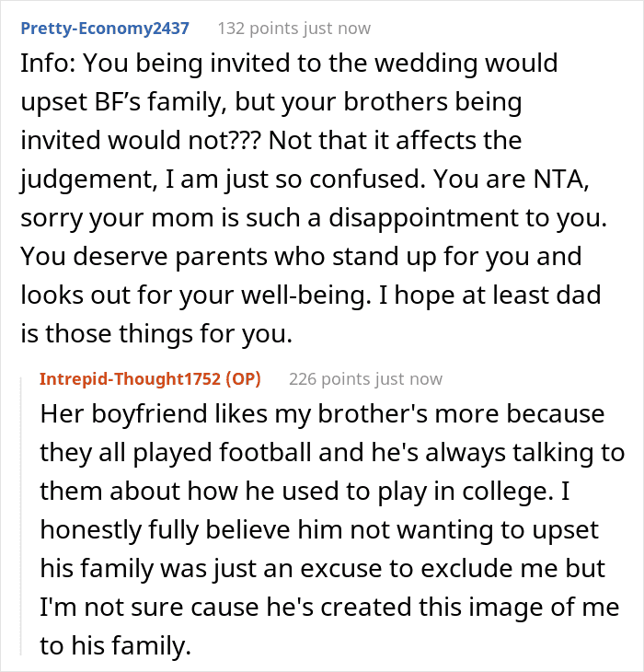644x672 pixels.
Task: Click the (OP) tag beside the username
Action: tap(246, 378)
